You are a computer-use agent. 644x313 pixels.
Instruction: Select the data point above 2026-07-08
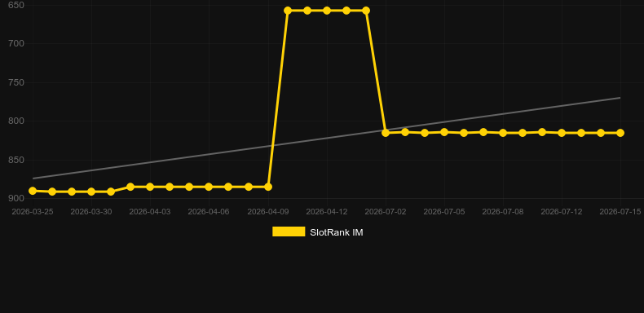503,133
